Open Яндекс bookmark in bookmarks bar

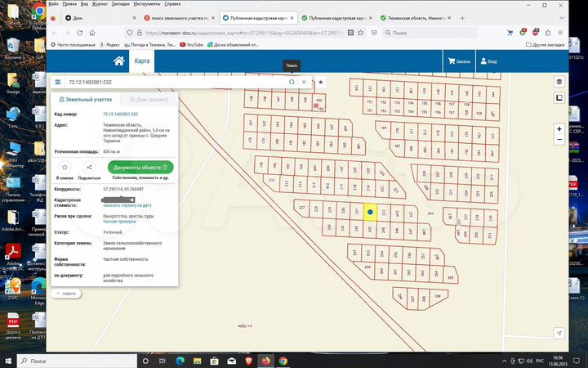109,45
